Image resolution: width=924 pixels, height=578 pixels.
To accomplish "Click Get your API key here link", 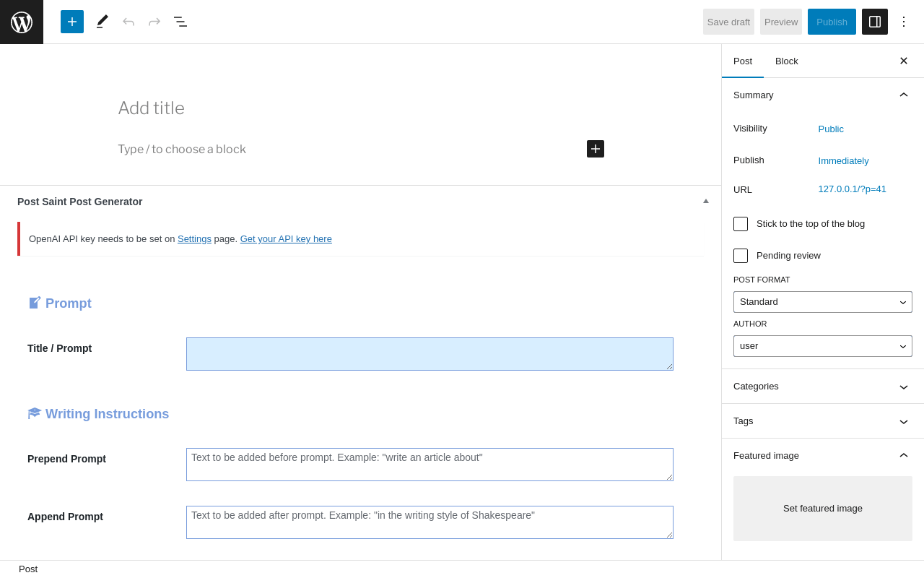I will pyautogui.click(x=286, y=238).
